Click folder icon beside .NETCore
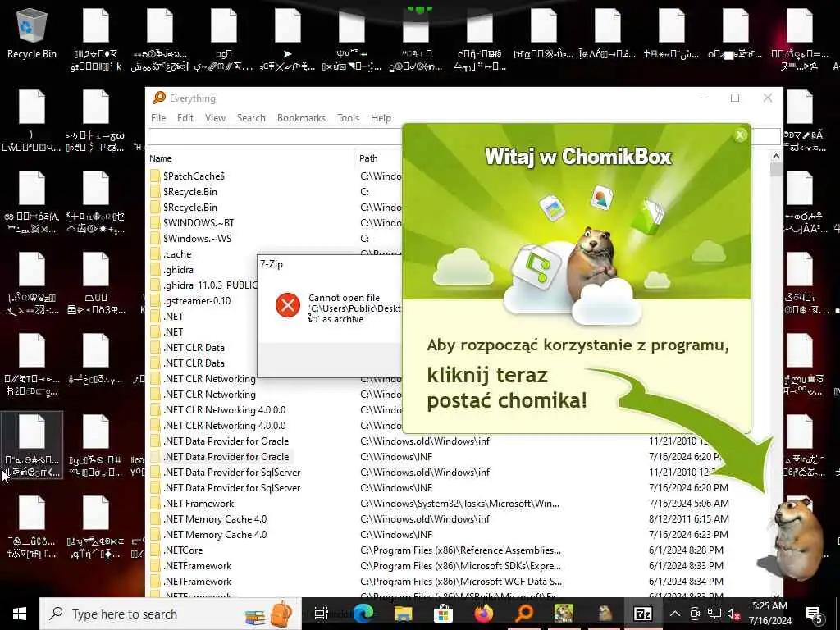 pyautogui.click(x=155, y=550)
